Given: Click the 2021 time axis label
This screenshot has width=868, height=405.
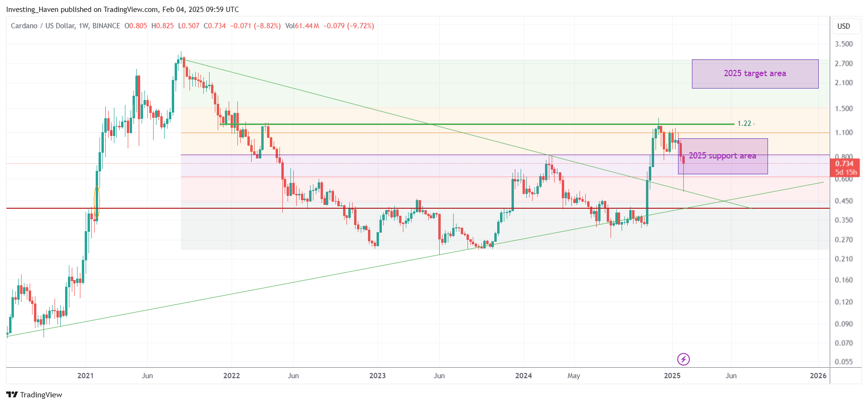Looking at the screenshot, I should tap(86, 376).
